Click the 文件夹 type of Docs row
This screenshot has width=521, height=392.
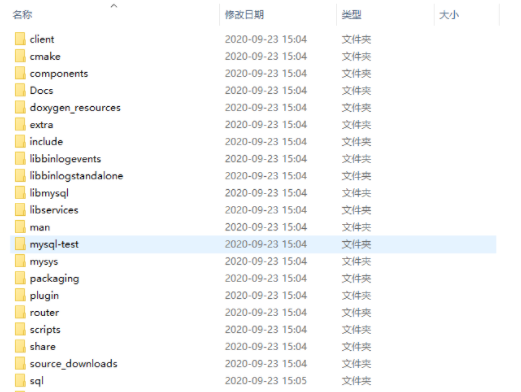[x=356, y=90]
